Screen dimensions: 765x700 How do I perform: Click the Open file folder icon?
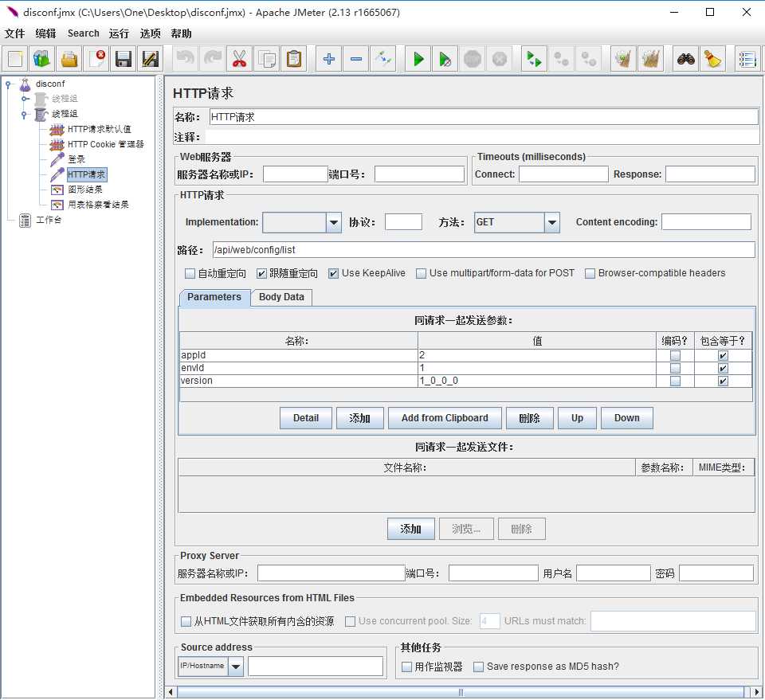(x=69, y=59)
